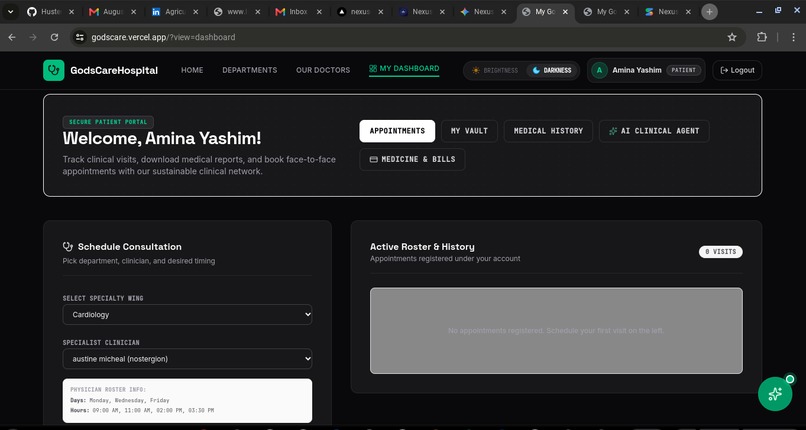Go back with the browser back arrow

(12, 37)
